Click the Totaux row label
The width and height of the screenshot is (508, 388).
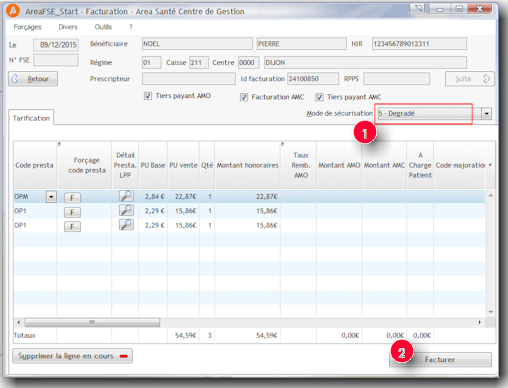point(25,335)
